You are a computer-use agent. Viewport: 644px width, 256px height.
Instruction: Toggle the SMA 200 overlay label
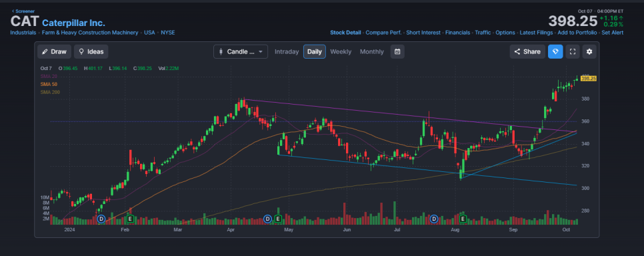tap(50, 93)
